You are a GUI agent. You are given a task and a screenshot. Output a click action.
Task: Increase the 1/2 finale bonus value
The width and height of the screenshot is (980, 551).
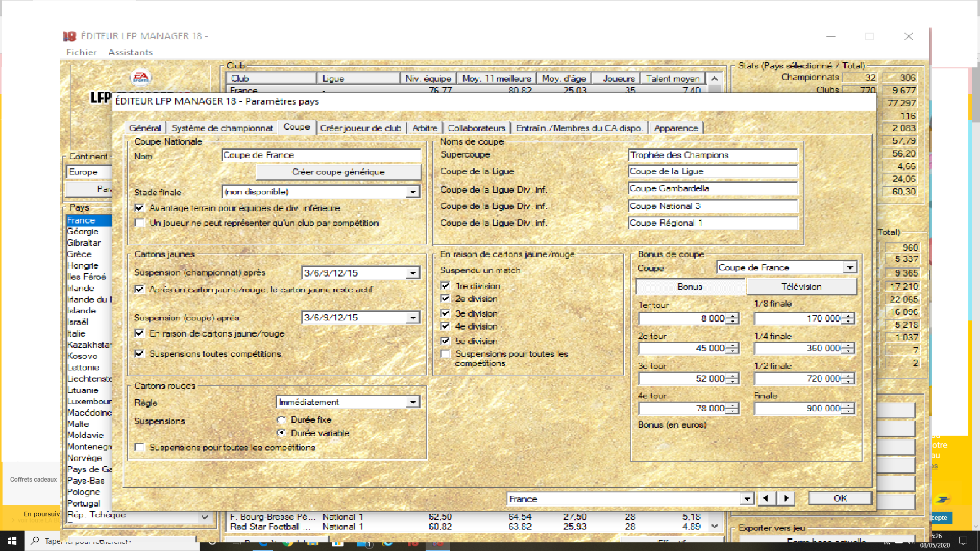pos(848,376)
